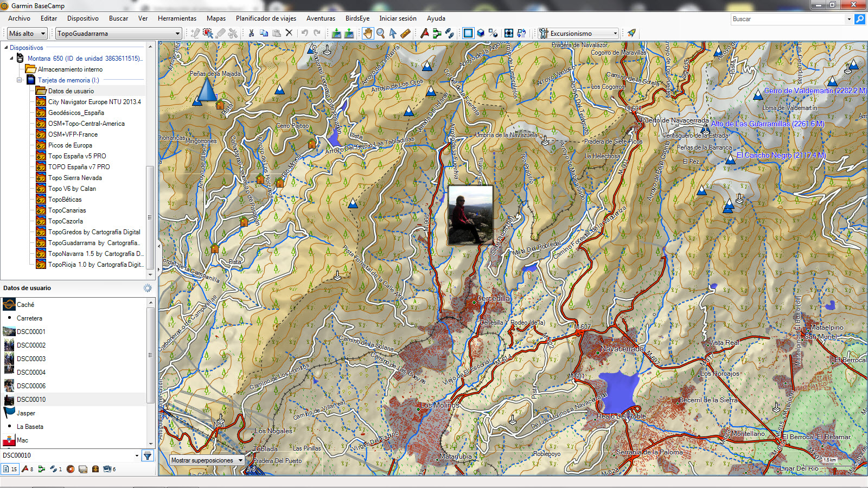Collapse the Dispositivos tree node

coord(5,48)
